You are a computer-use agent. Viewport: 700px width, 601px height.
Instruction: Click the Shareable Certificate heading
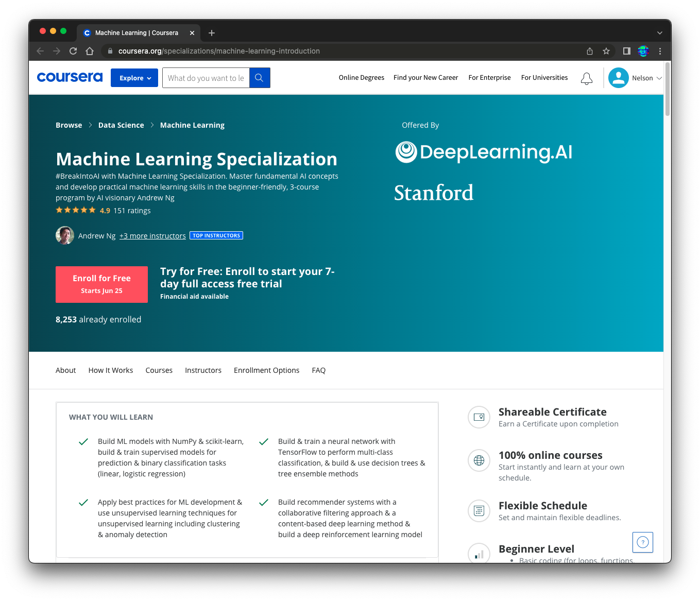pyautogui.click(x=552, y=412)
